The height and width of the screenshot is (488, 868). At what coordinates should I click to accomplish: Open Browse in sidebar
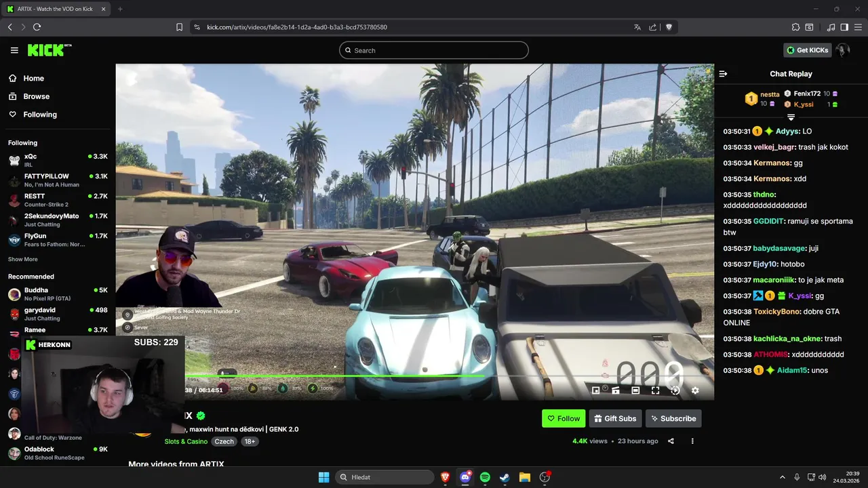[x=36, y=96]
